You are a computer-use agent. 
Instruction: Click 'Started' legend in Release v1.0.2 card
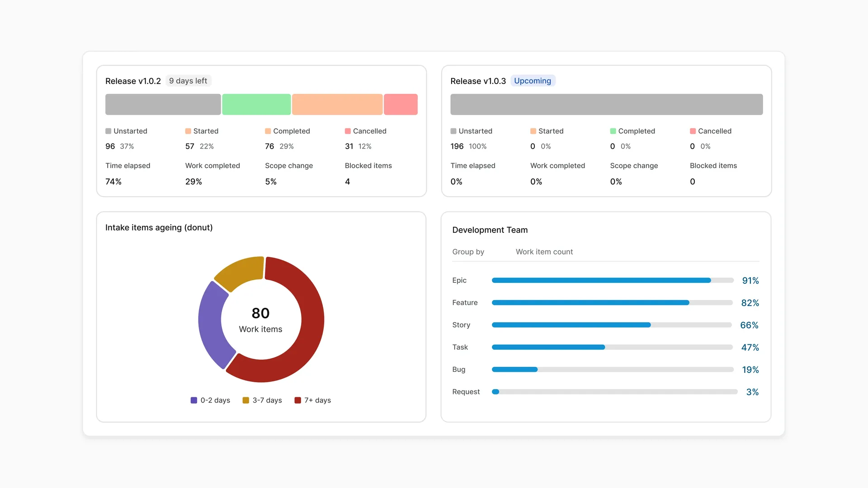202,131
